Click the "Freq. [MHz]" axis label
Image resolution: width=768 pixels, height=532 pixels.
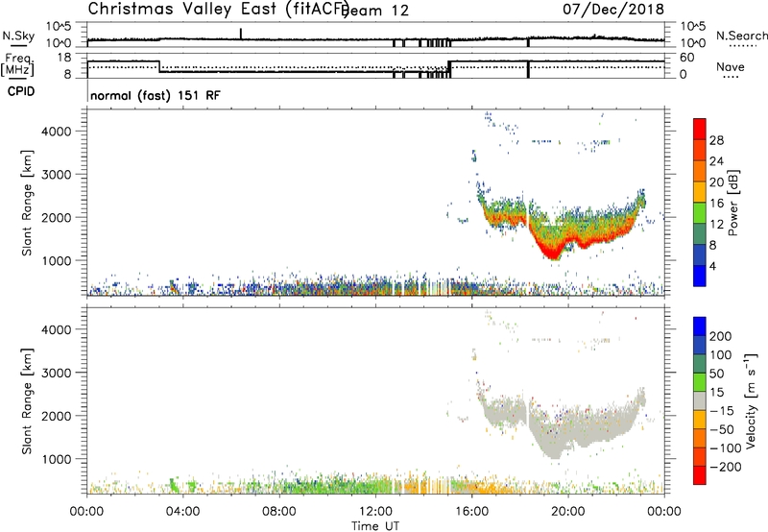click(x=17, y=64)
